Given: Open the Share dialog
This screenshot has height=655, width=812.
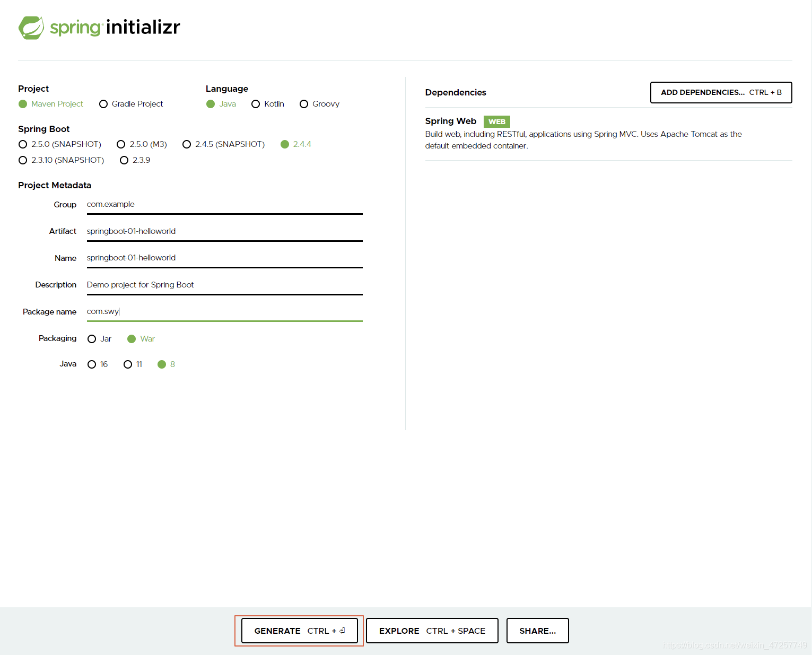Looking at the screenshot, I should click(x=538, y=631).
